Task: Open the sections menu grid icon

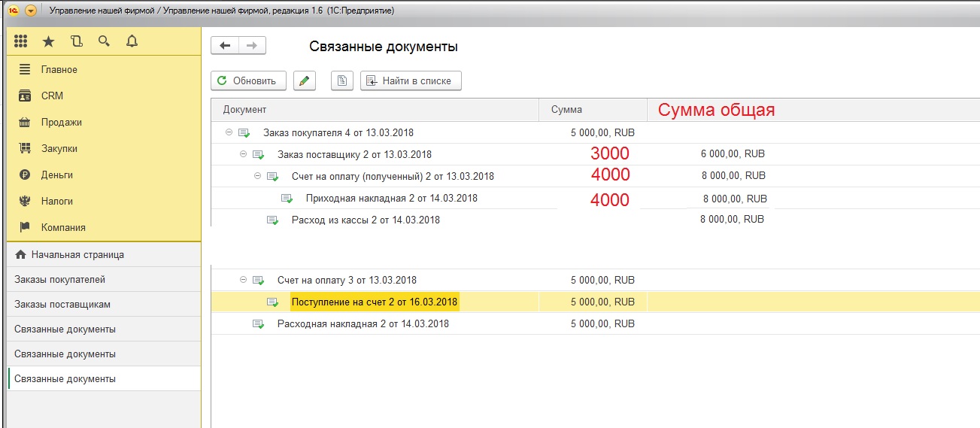Action: point(21,41)
